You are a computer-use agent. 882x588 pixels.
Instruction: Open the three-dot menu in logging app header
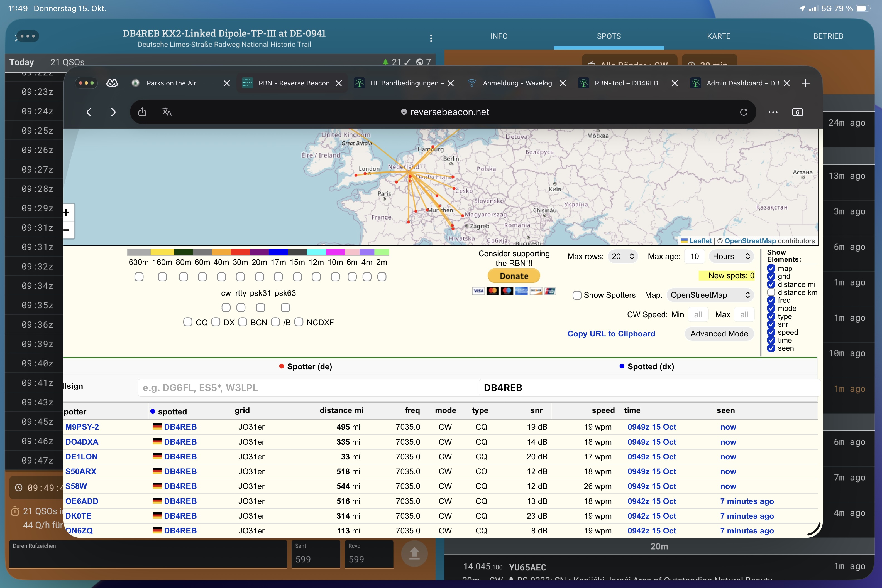(431, 38)
